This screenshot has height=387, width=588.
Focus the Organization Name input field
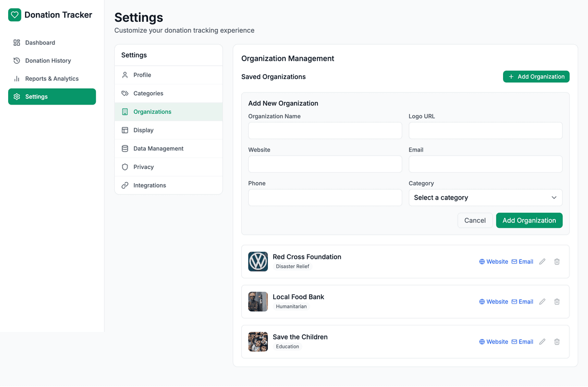(325, 131)
